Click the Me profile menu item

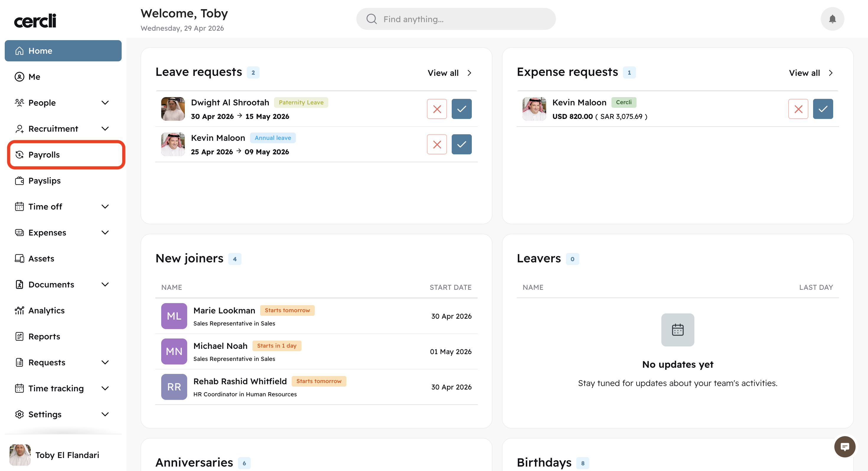[34, 77]
